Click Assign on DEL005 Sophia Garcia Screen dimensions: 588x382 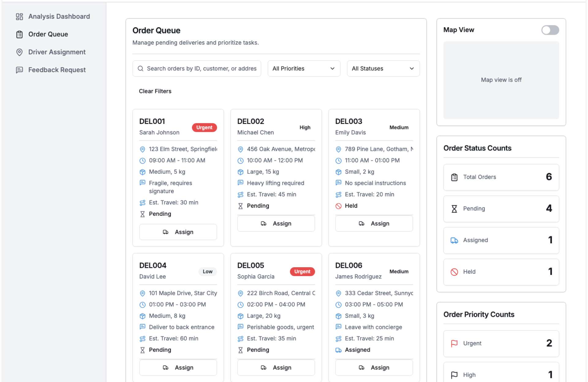tap(276, 368)
